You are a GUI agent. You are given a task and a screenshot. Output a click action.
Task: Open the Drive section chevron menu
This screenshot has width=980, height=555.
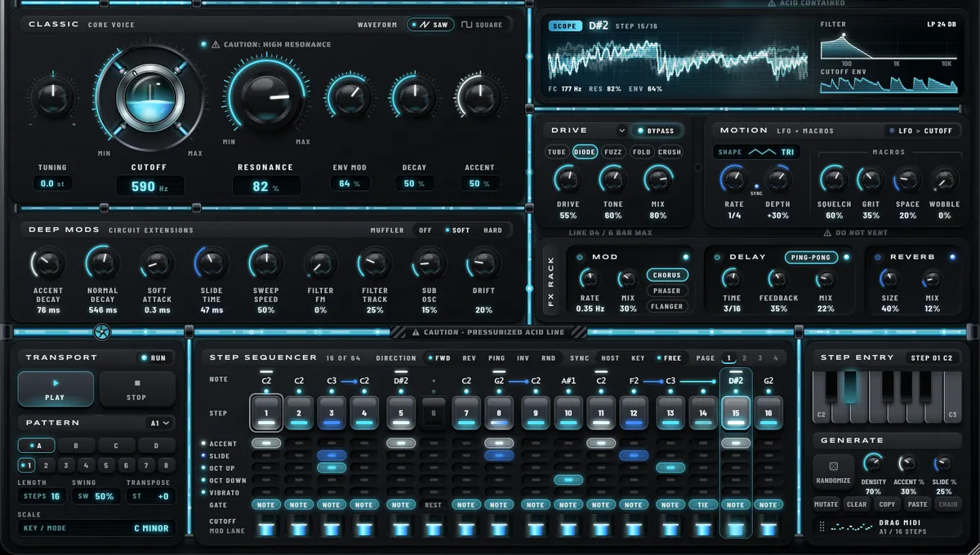pos(621,131)
